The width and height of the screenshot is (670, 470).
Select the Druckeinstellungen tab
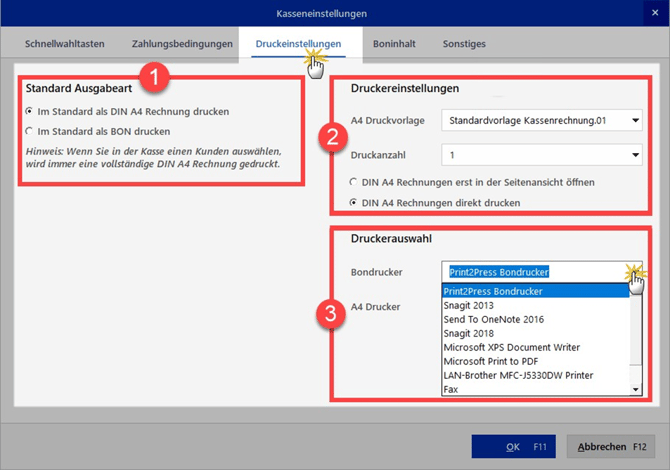pyautogui.click(x=298, y=44)
